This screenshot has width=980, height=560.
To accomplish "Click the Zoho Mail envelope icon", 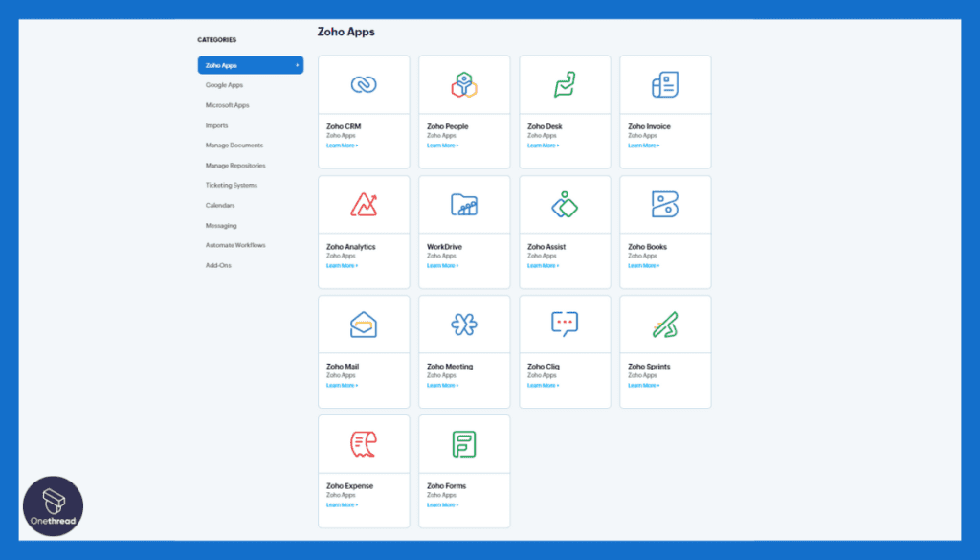I will click(x=364, y=325).
